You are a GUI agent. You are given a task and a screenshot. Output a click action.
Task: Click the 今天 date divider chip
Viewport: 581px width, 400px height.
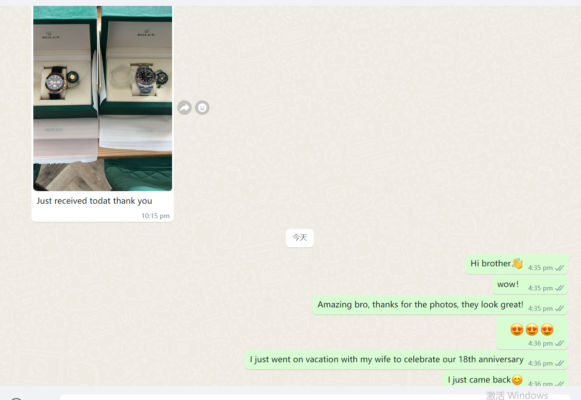[300, 238]
